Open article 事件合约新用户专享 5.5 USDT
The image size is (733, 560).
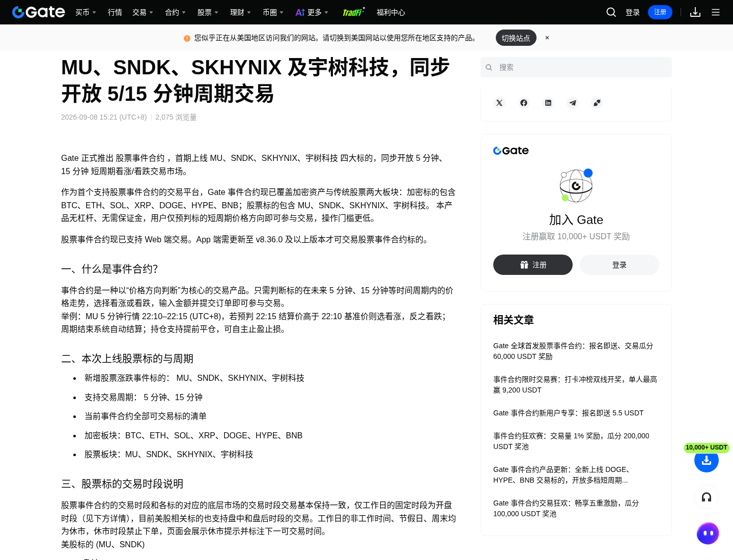coord(569,413)
